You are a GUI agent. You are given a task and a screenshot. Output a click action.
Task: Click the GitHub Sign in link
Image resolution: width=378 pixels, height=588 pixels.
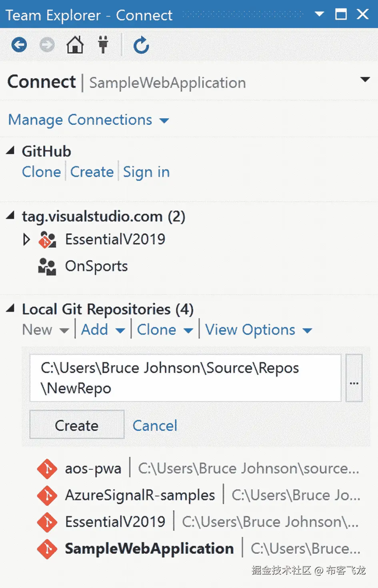[x=146, y=172]
